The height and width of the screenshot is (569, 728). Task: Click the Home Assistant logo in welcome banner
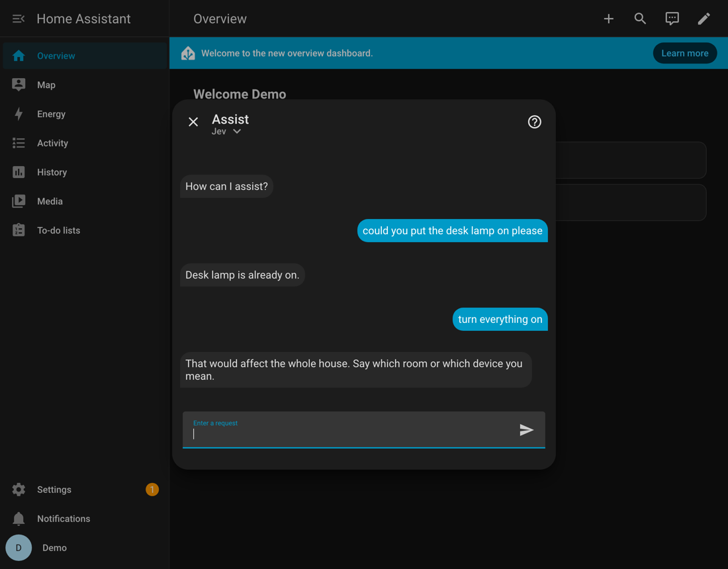(188, 54)
